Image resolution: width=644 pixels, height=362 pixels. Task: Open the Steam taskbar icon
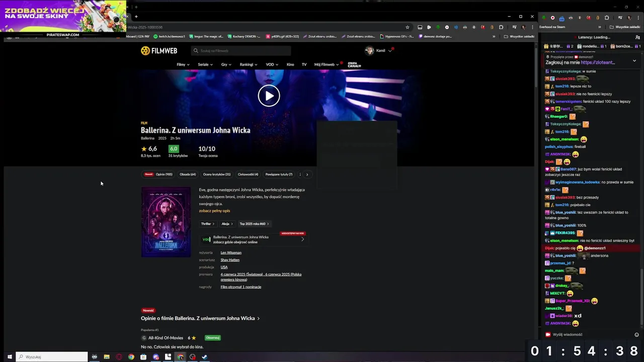(x=204, y=357)
